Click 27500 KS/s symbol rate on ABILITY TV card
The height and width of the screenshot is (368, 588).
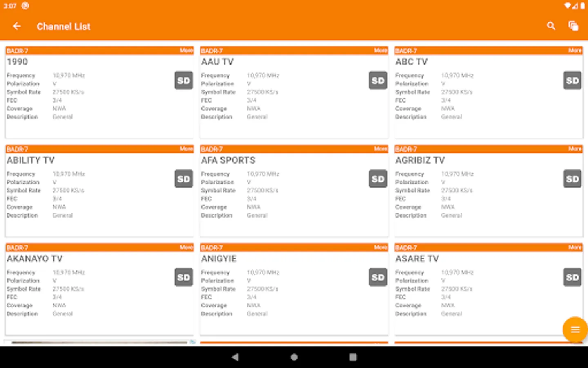click(x=68, y=191)
